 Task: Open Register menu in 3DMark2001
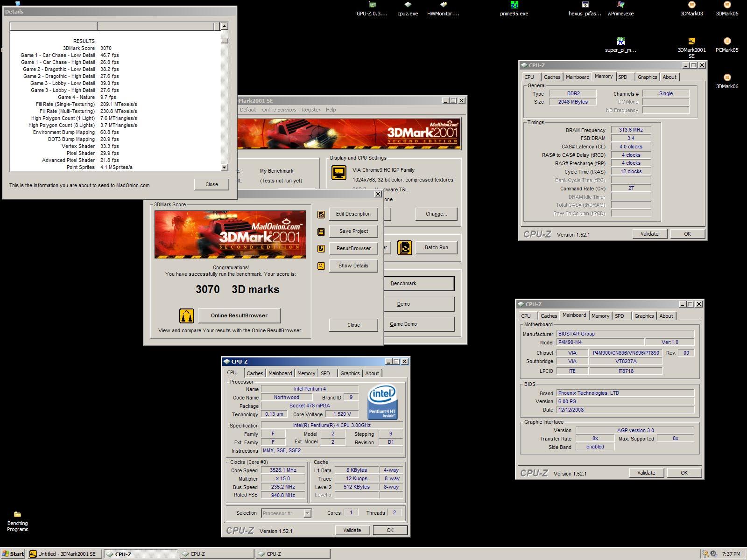click(x=310, y=110)
